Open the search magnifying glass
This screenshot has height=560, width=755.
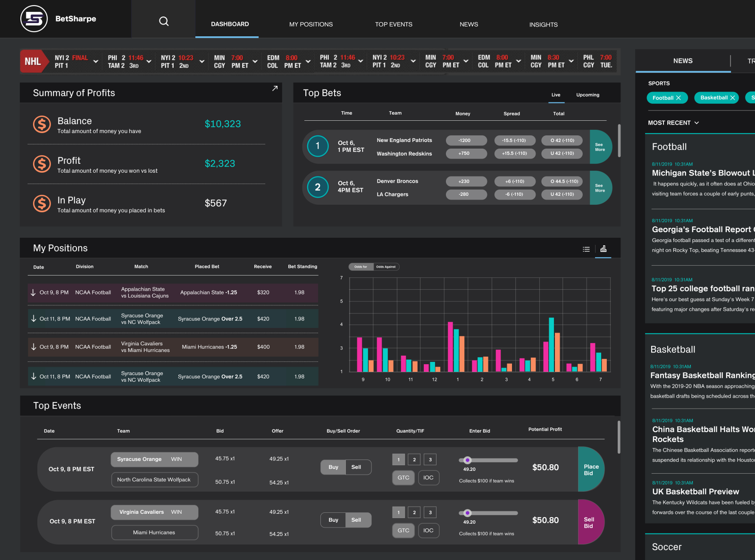(x=163, y=21)
